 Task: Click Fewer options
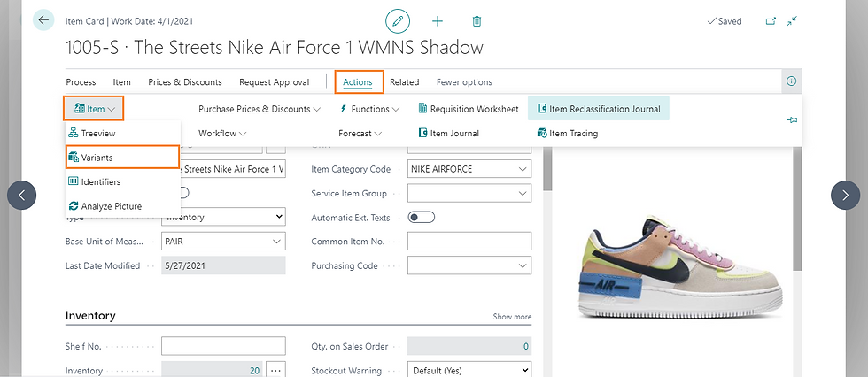pyautogui.click(x=464, y=81)
